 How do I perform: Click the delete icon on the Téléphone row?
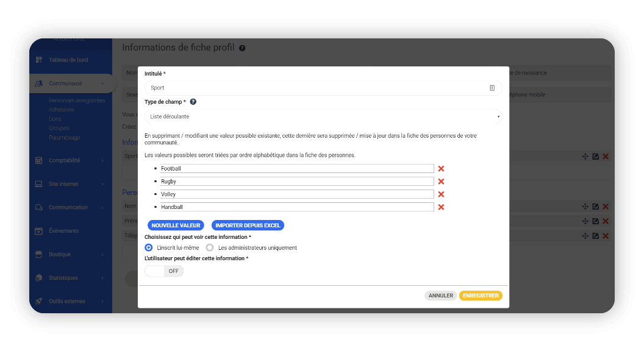[x=606, y=236]
